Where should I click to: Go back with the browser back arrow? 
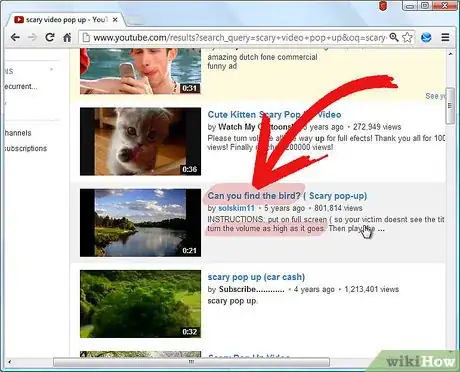pos(15,37)
